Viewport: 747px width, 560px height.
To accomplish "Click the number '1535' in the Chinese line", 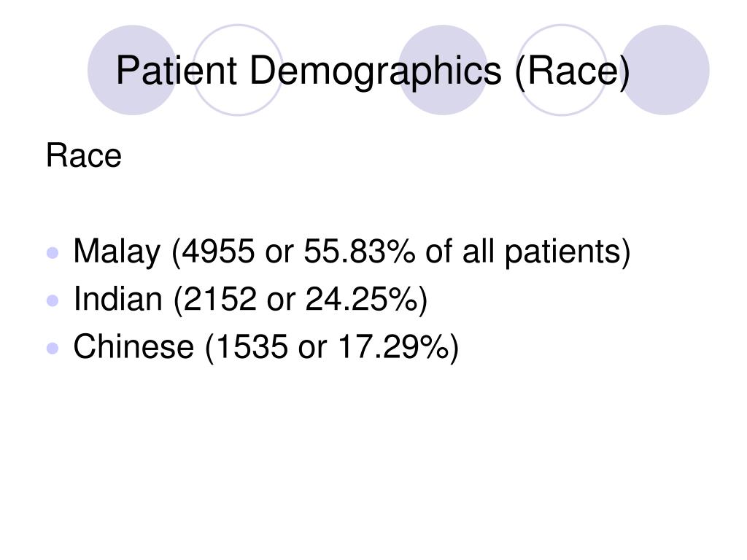I will (x=252, y=346).
